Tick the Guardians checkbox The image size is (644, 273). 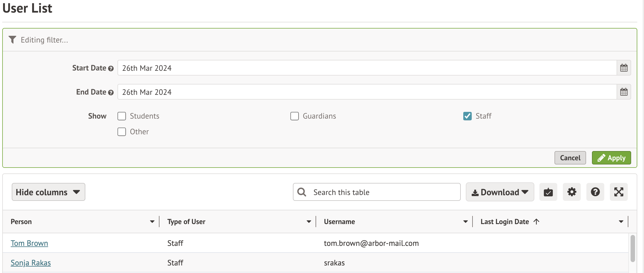pos(295,116)
